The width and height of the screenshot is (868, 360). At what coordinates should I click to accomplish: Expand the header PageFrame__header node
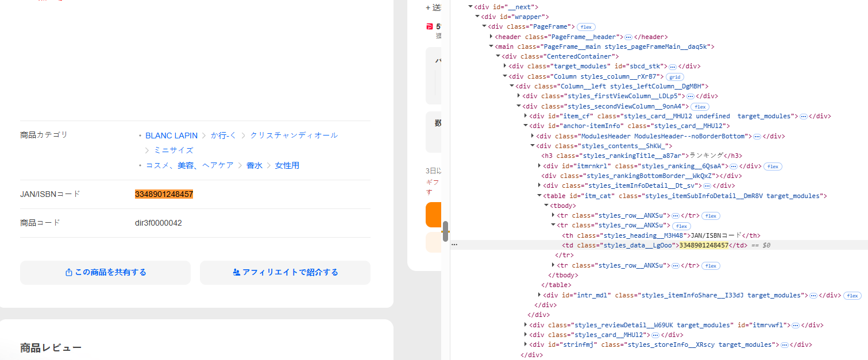click(x=491, y=37)
